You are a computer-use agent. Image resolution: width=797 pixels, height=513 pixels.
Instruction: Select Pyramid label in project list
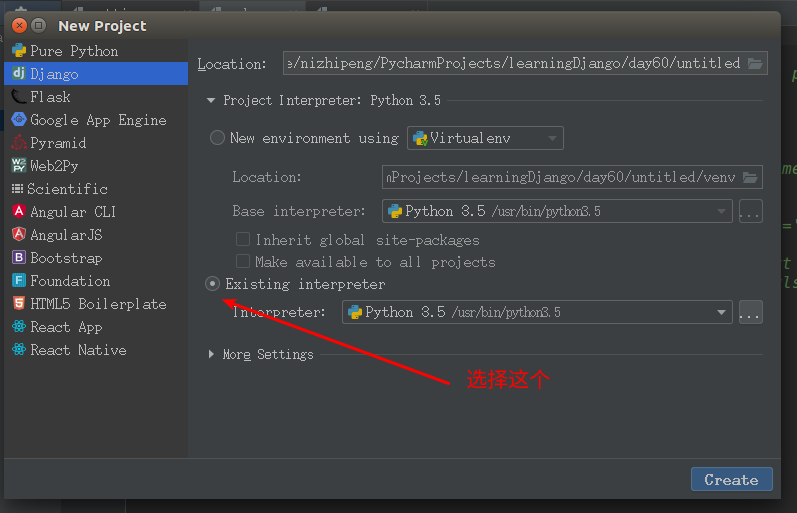[x=58, y=143]
